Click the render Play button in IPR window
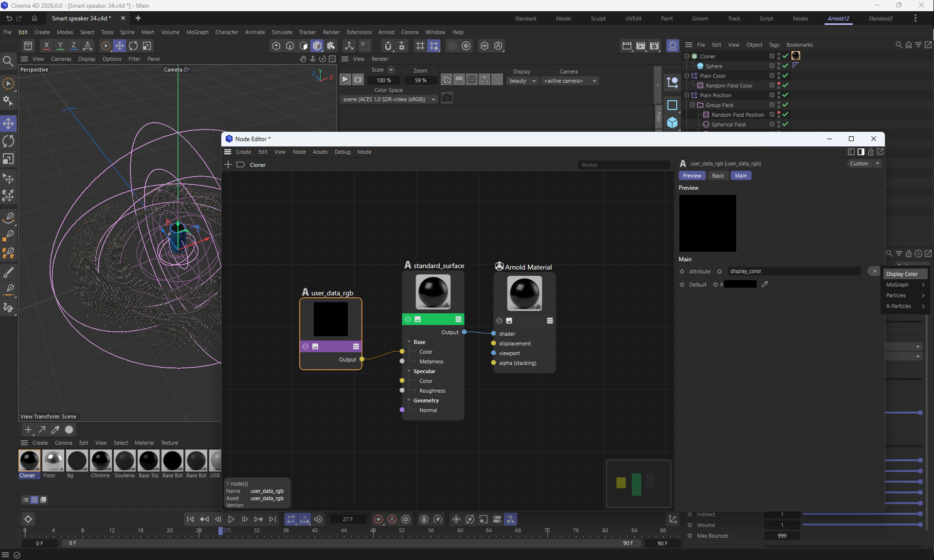 pyautogui.click(x=345, y=79)
